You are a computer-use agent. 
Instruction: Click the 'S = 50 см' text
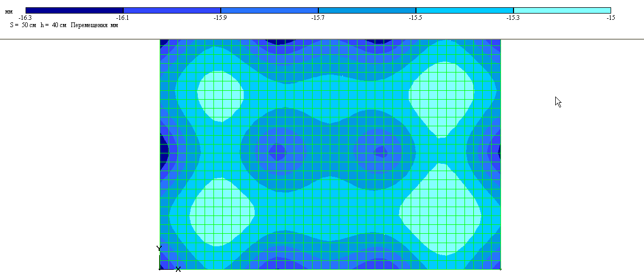coord(23,25)
